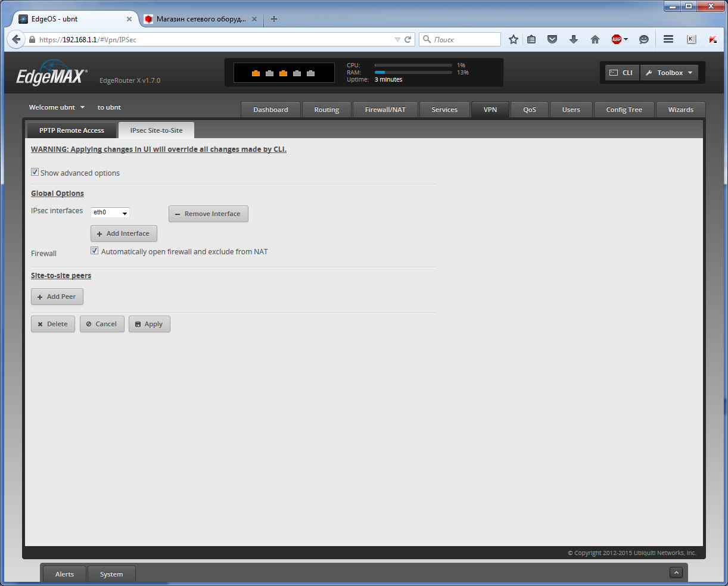The width and height of the screenshot is (728, 586).
Task: Click the Adblock Plus ABP icon
Action: (617, 39)
